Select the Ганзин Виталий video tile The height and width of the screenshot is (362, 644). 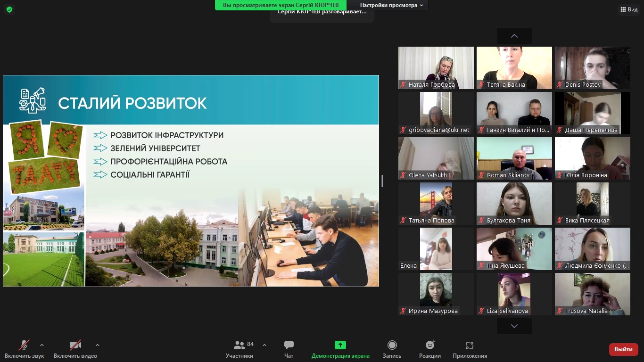514,113
